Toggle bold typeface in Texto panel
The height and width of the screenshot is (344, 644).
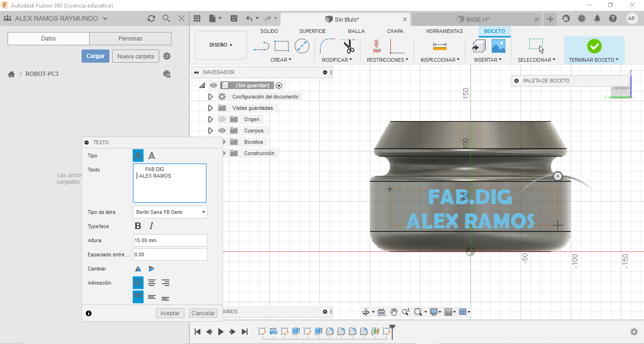(x=138, y=226)
